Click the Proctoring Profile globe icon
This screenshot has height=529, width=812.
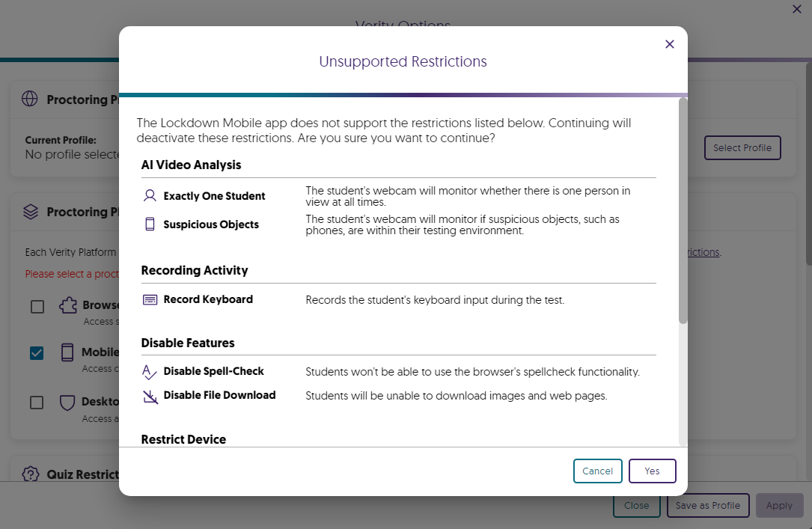click(x=30, y=100)
